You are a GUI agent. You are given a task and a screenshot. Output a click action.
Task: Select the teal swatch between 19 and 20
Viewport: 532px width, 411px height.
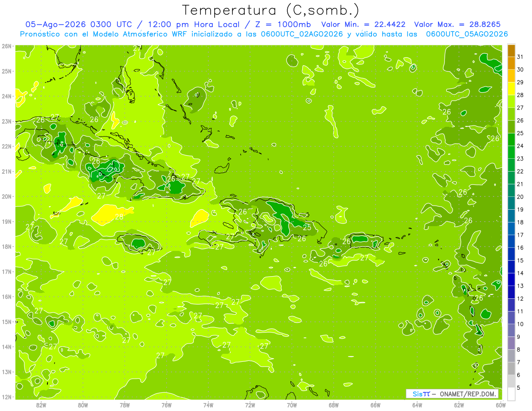click(511, 203)
